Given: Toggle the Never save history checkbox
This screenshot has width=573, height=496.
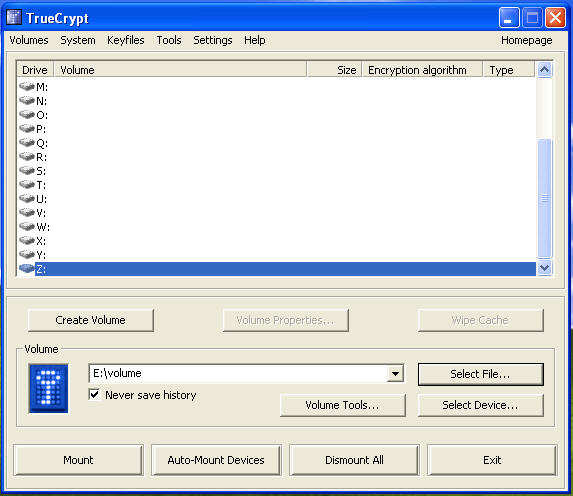Looking at the screenshot, I should [x=94, y=394].
